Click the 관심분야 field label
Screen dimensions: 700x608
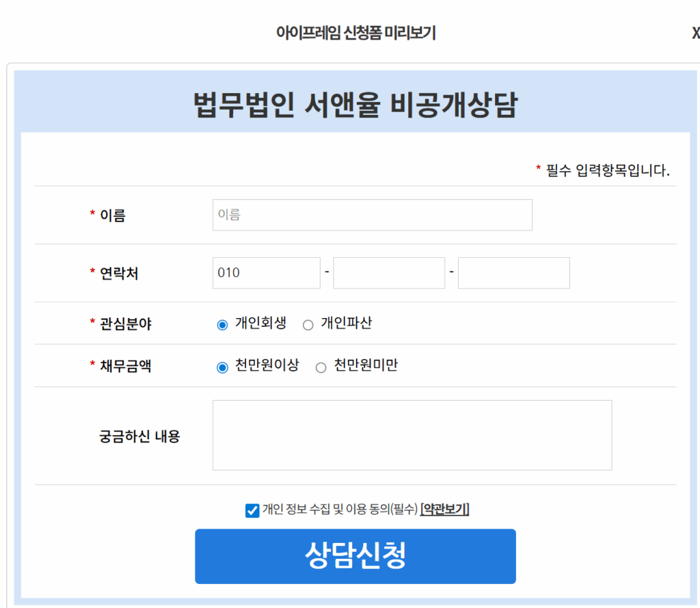126,323
